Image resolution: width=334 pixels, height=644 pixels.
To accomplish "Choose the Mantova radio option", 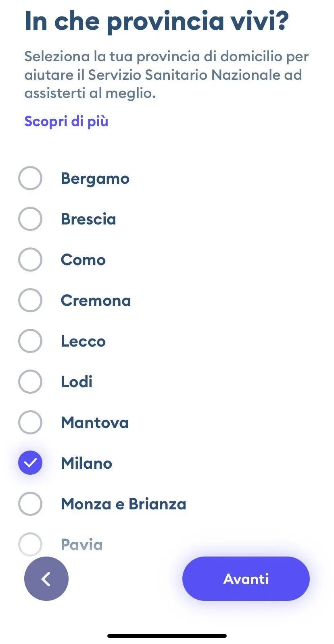I will 30,422.
